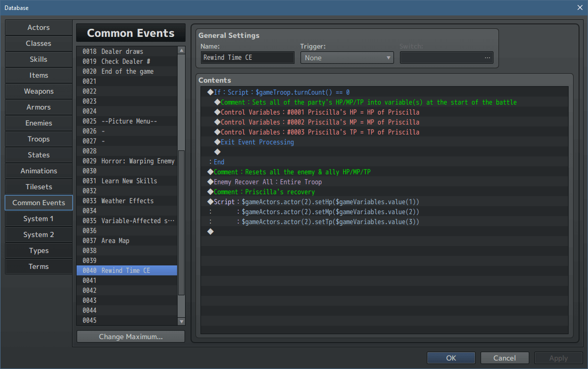Click the Switch browse ellipsis button
The width and height of the screenshot is (588, 369).
[487, 57]
